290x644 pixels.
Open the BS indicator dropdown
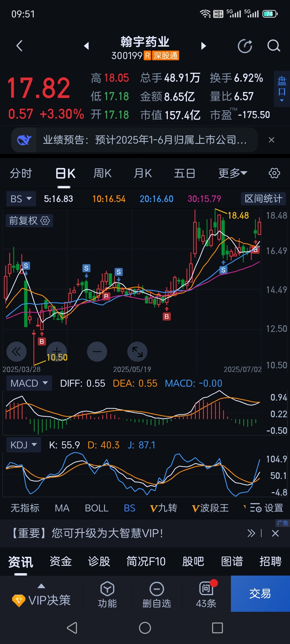(x=21, y=199)
